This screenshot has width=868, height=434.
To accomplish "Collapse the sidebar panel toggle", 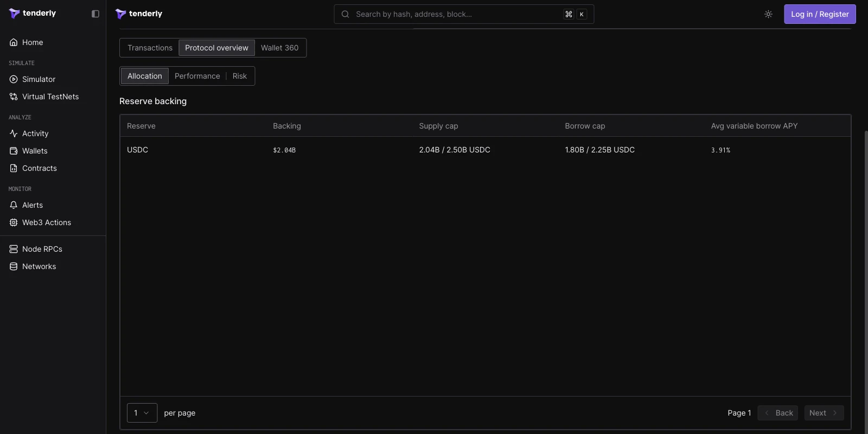I will click(x=95, y=14).
